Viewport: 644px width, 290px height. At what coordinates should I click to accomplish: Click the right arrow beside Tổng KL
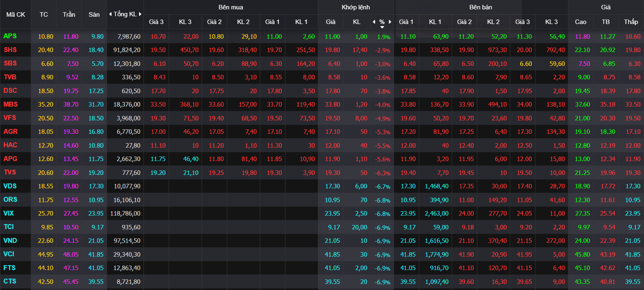pyautogui.click(x=140, y=14)
